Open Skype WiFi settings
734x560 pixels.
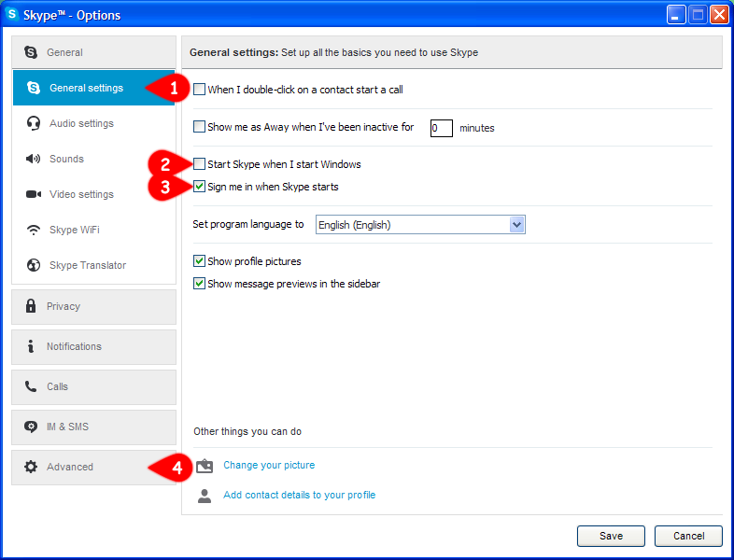[93, 230]
